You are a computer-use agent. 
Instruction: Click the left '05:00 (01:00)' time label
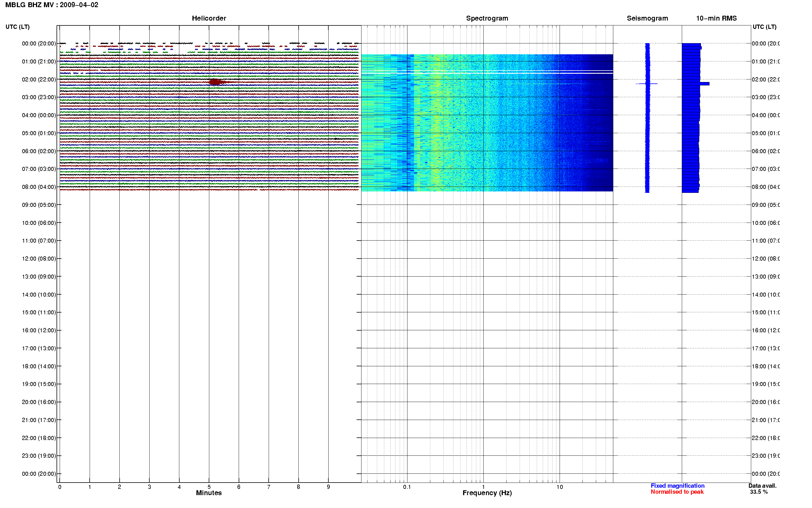click(39, 133)
